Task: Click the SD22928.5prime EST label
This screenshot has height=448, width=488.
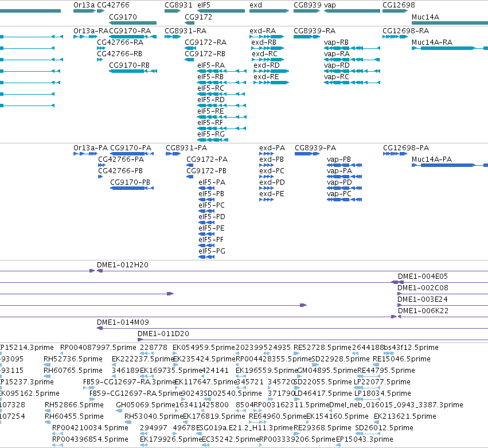Action: point(341,359)
